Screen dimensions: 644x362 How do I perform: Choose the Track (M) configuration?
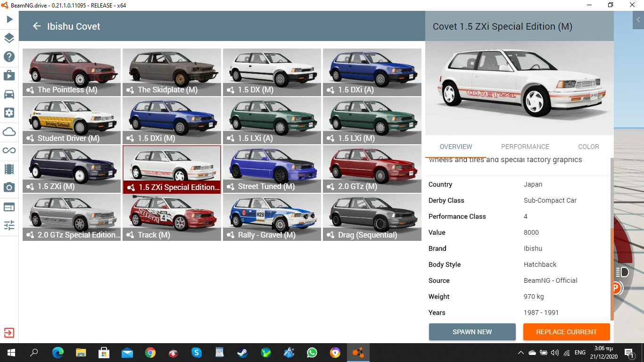coord(172,217)
